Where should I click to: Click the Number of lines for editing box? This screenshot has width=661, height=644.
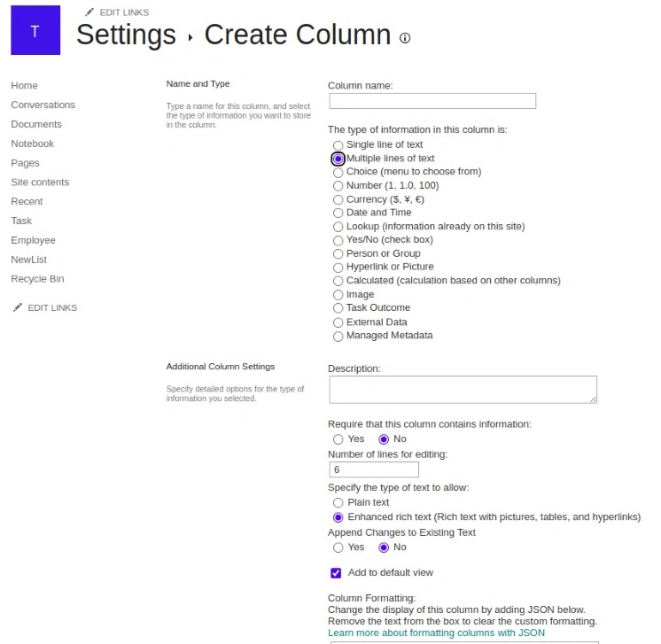(374, 469)
